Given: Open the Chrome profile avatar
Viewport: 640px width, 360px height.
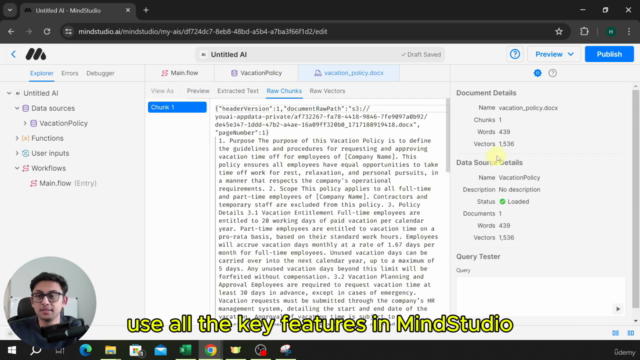Looking at the screenshot, I should coord(611,31).
